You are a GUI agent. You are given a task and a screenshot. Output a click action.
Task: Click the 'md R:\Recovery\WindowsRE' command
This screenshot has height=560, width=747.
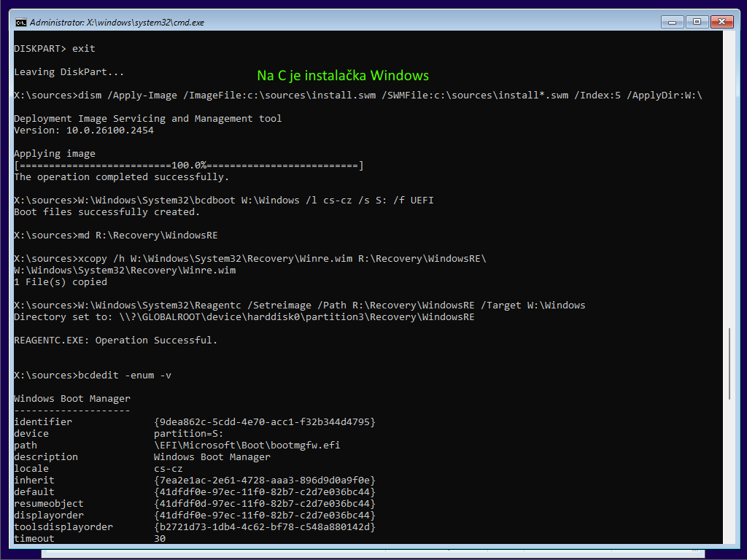tap(147, 236)
